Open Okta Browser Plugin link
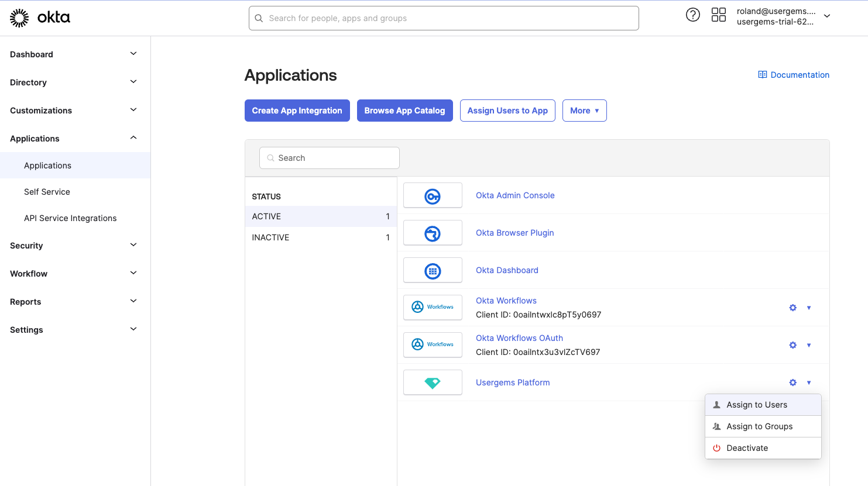 (x=515, y=233)
